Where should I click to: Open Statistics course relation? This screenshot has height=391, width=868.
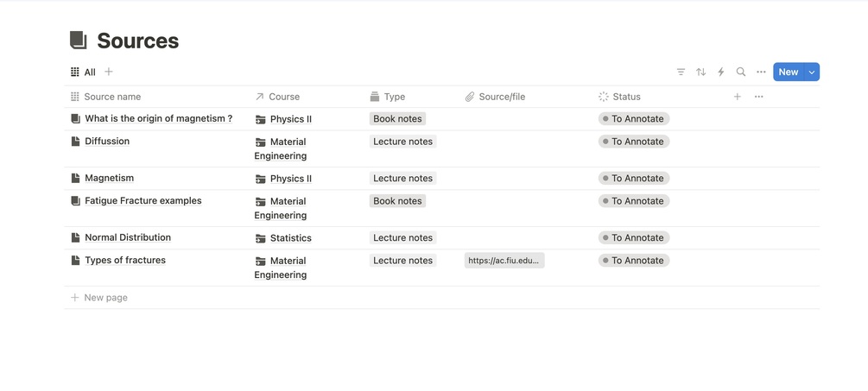click(290, 238)
